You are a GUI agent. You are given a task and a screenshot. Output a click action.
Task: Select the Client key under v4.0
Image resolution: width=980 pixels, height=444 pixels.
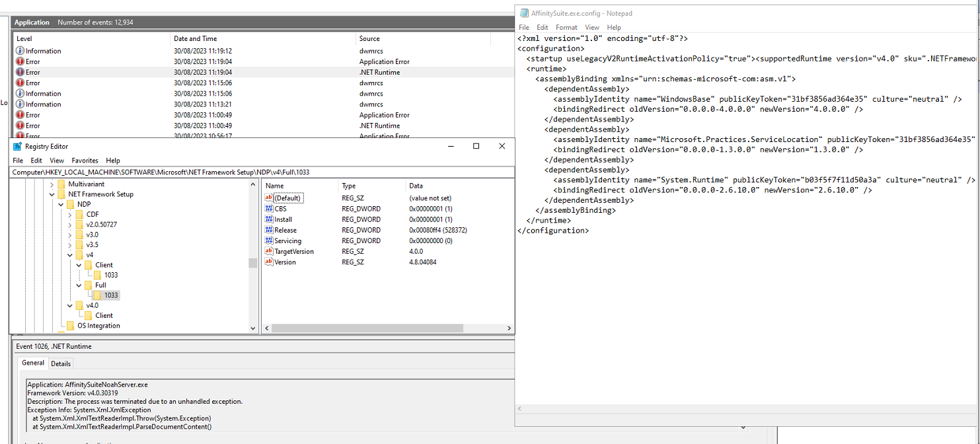pyautogui.click(x=102, y=315)
